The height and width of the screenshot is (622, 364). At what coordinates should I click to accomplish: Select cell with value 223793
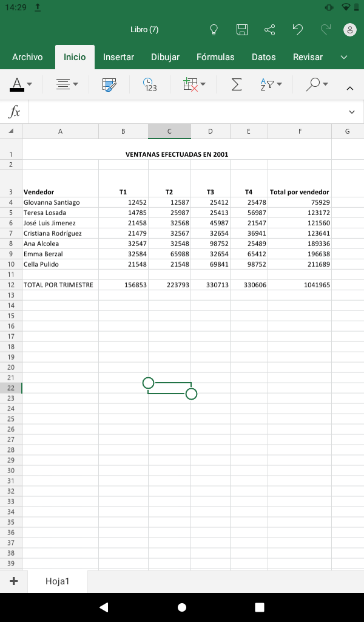169,285
